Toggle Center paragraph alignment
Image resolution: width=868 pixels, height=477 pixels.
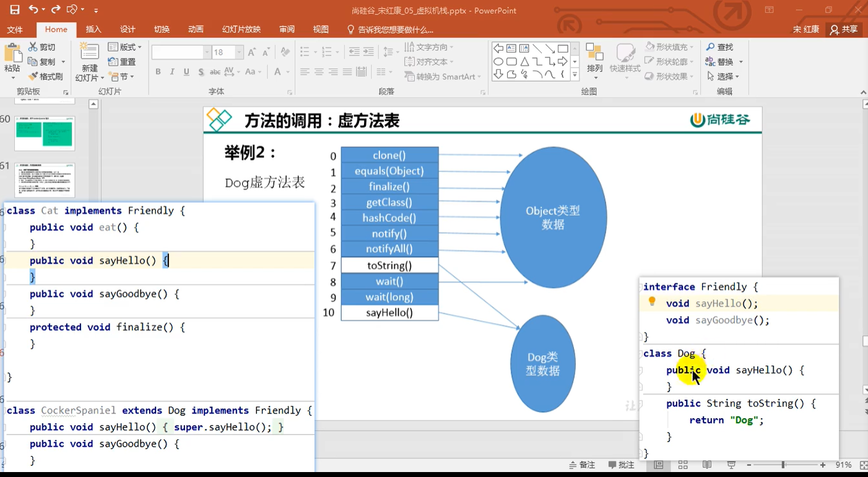click(319, 72)
